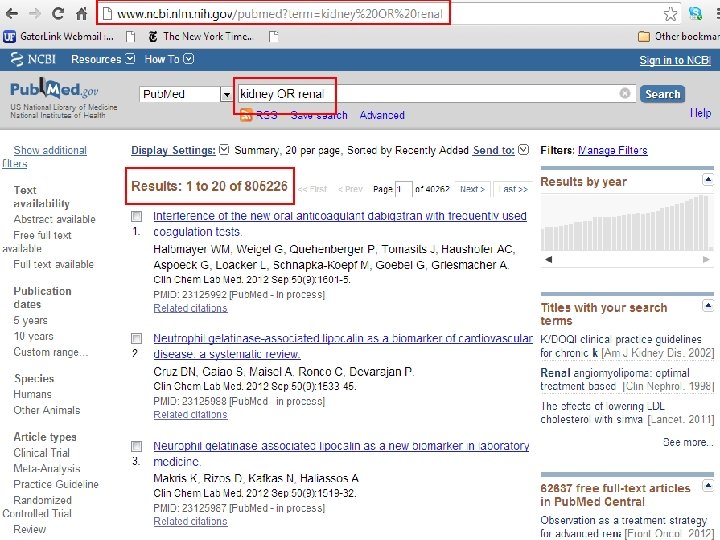Viewport: 720px width, 540px height.
Task: Open the Resources dropdown menu
Action: point(103,59)
